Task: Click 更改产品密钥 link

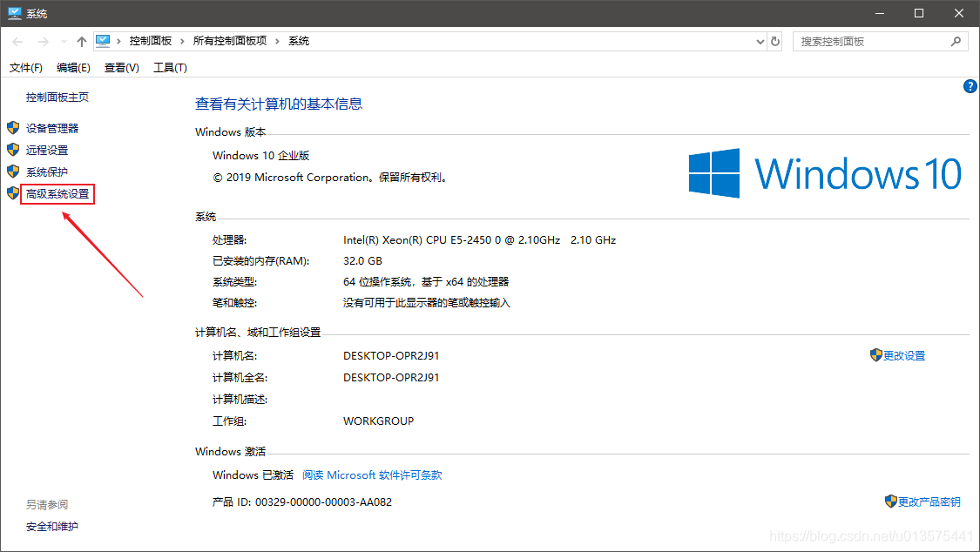Action: [929, 502]
